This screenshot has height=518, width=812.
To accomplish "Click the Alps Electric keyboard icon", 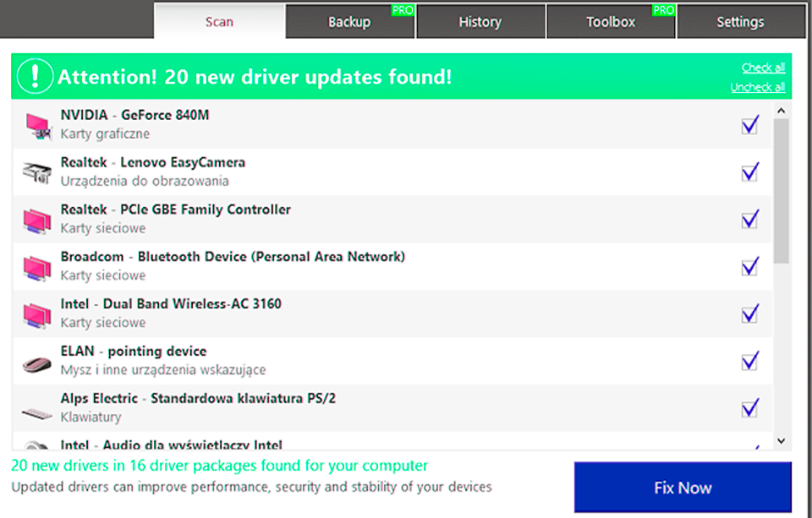I will tap(37, 413).
